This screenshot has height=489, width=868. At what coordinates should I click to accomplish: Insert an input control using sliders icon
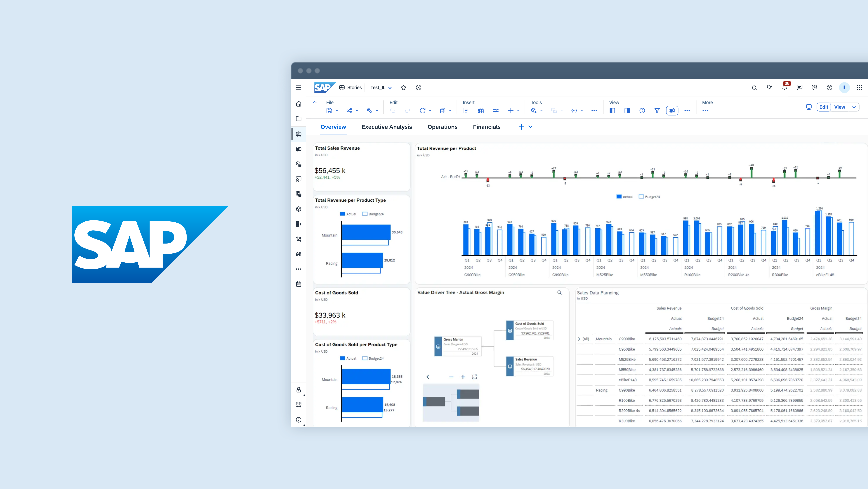(x=496, y=111)
